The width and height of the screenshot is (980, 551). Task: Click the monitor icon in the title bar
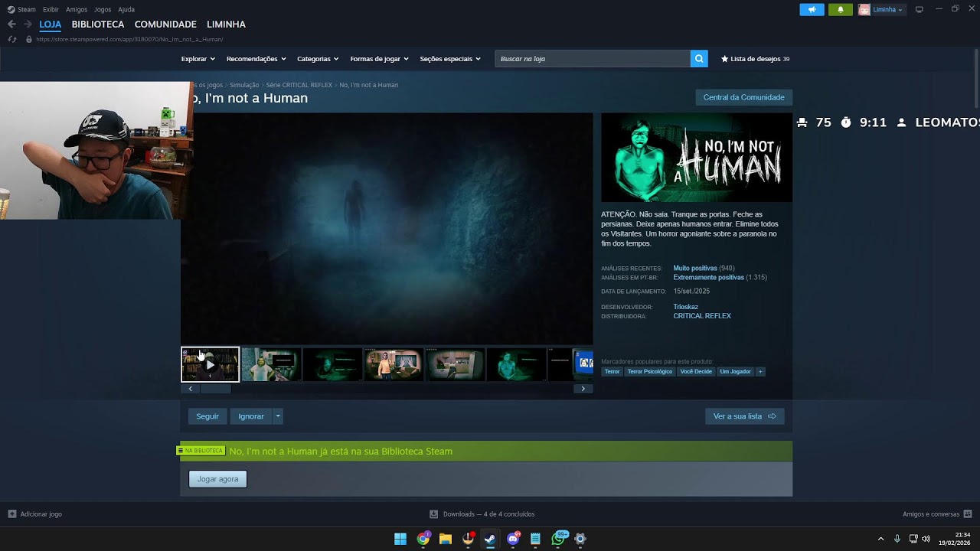point(920,10)
